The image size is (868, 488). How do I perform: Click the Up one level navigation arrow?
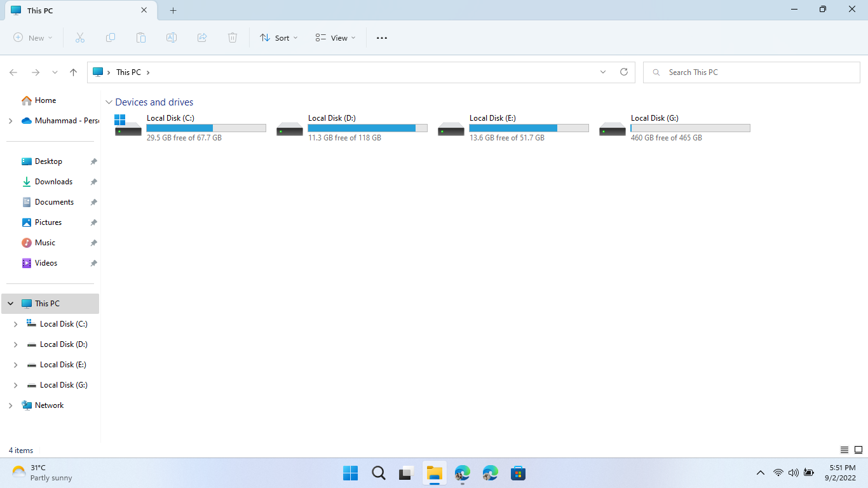[73, 72]
